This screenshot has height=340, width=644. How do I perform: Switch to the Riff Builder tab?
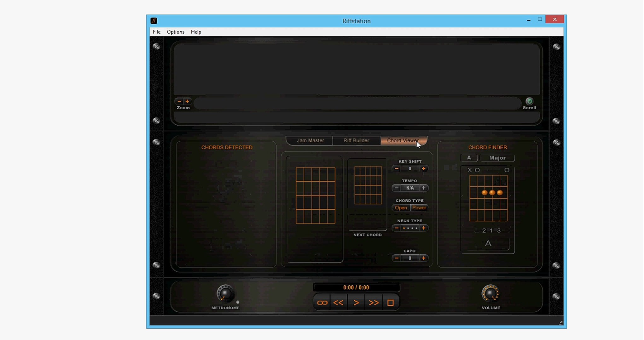point(356,140)
